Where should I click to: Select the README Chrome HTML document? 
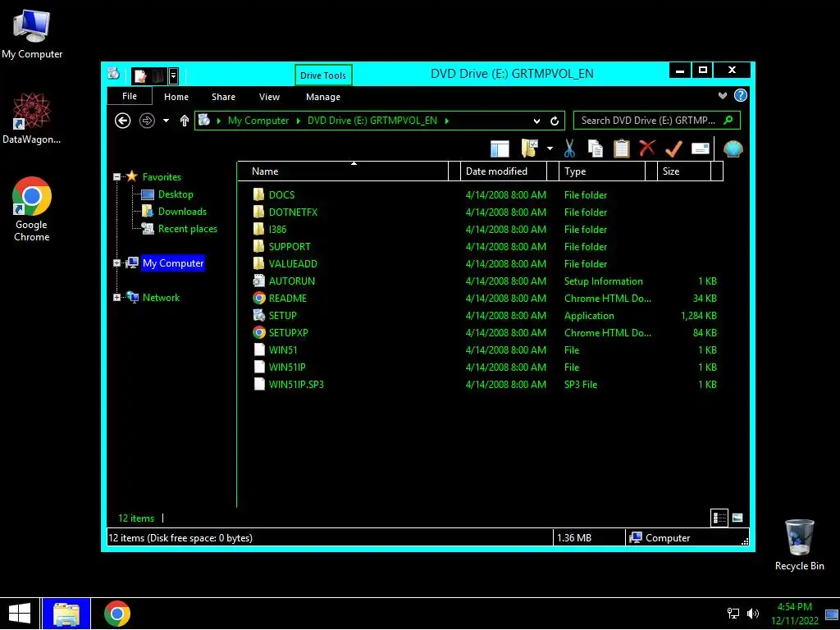pyautogui.click(x=288, y=299)
